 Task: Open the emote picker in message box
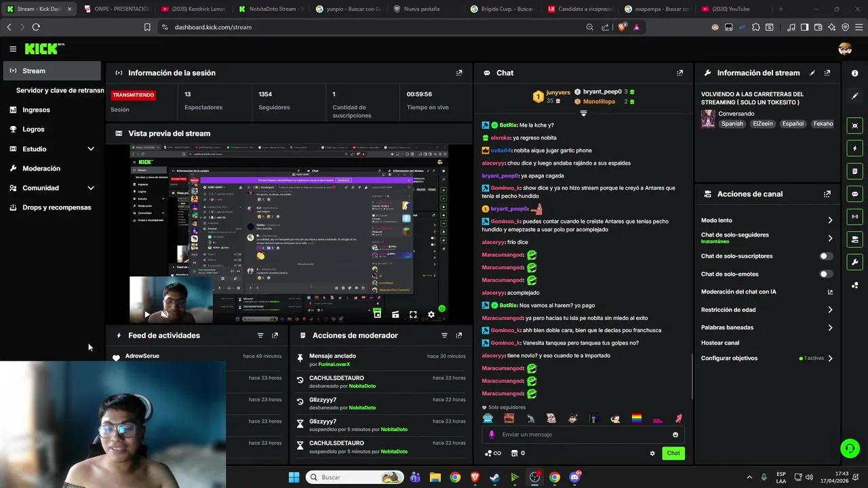pos(675,434)
